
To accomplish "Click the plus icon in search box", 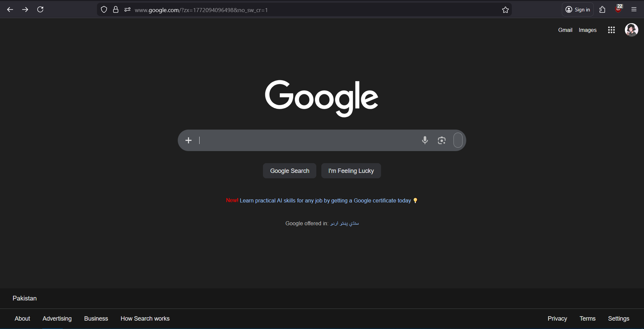I will (189, 140).
